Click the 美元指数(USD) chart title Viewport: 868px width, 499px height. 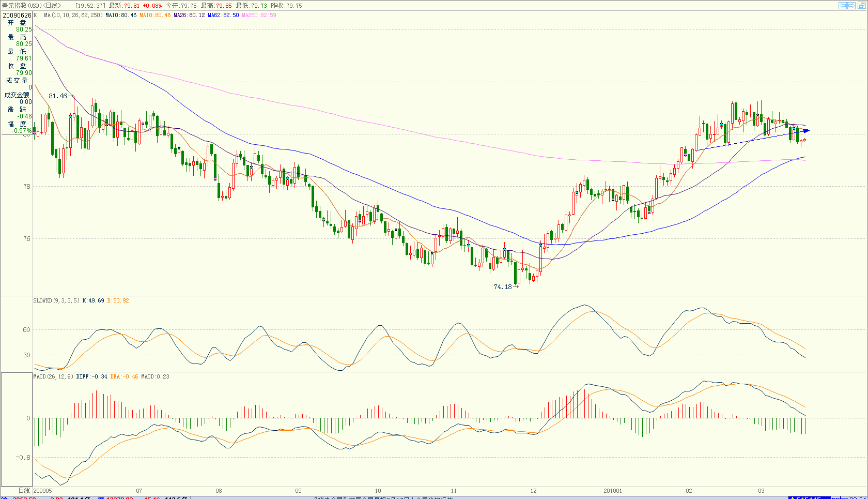(x=22, y=6)
